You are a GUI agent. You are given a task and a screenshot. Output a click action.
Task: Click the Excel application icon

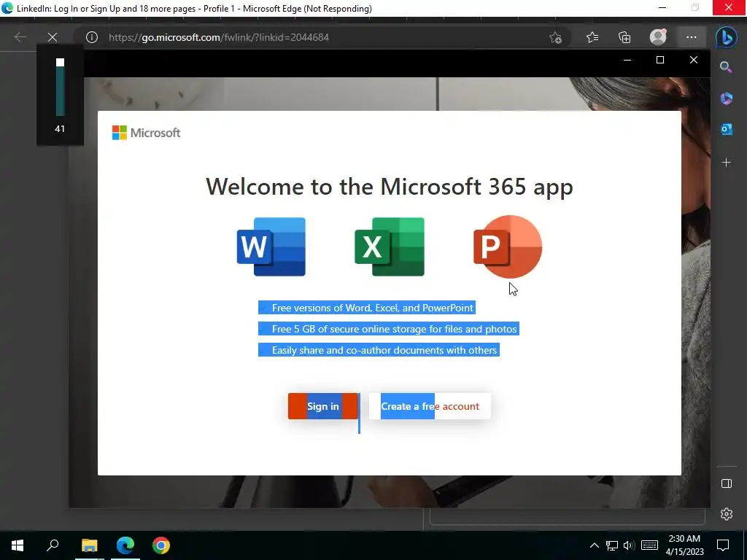click(390, 246)
